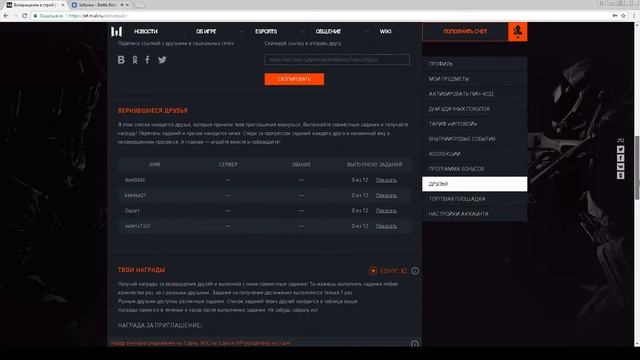Viewport: 640px width, 360px height.
Task: Open ПРОФИЛЬ in the sidebar
Action: (x=475, y=64)
